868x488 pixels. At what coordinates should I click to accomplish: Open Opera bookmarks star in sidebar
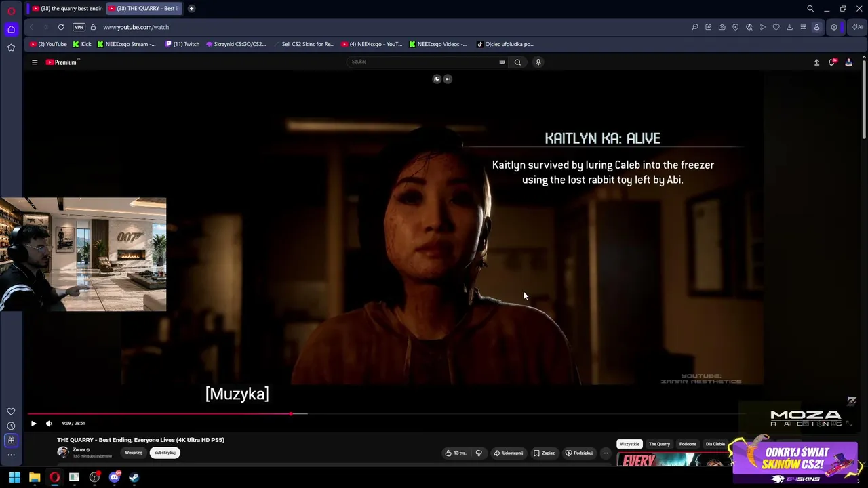coord(11,47)
